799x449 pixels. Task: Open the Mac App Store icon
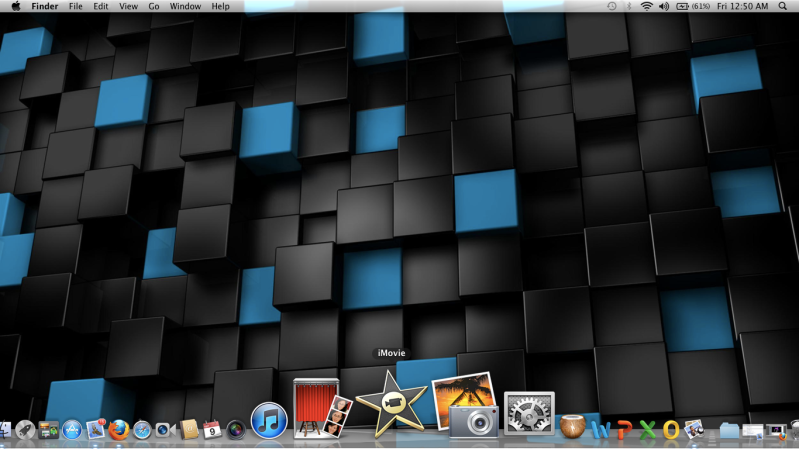(72, 430)
